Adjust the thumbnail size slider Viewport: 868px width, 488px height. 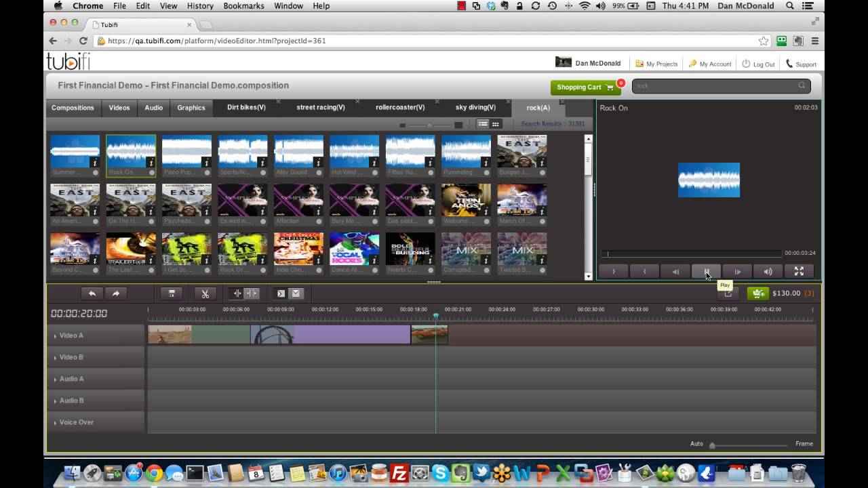tap(431, 125)
